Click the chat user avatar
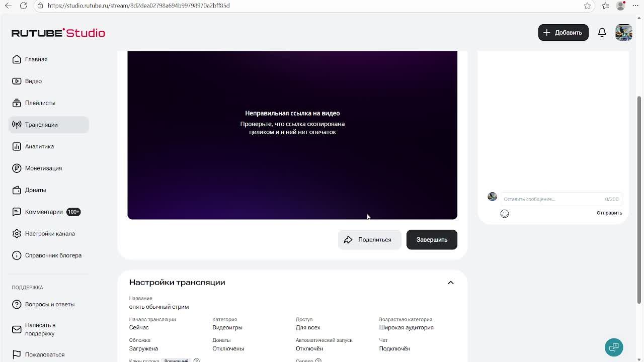 coord(492,197)
